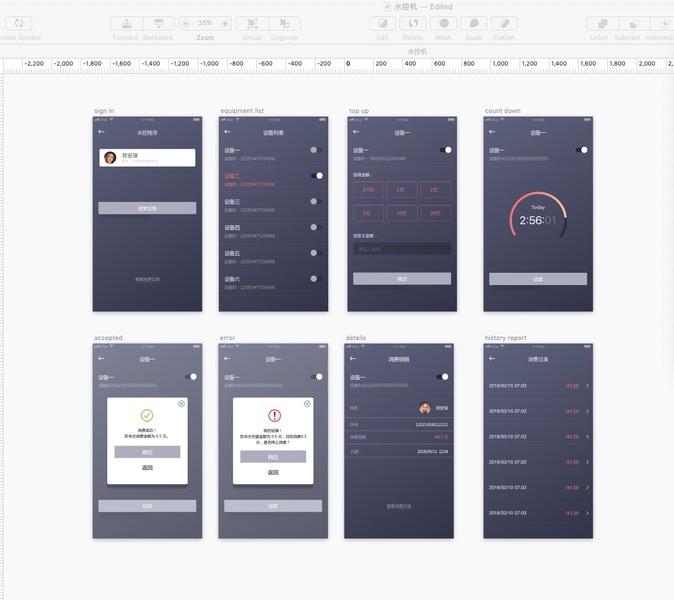Select the 'top up' artboard title
This screenshot has width=674, height=600.
point(359,111)
